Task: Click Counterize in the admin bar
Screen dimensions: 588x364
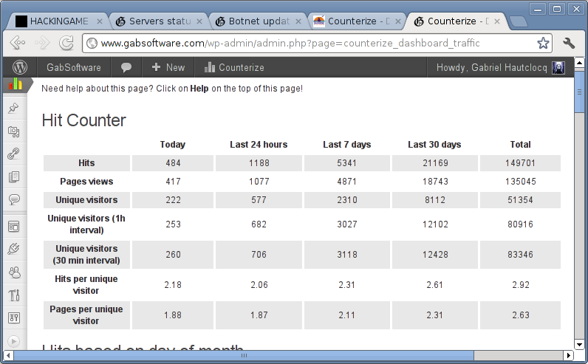Action: pyautogui.click(x=233, y=67)
